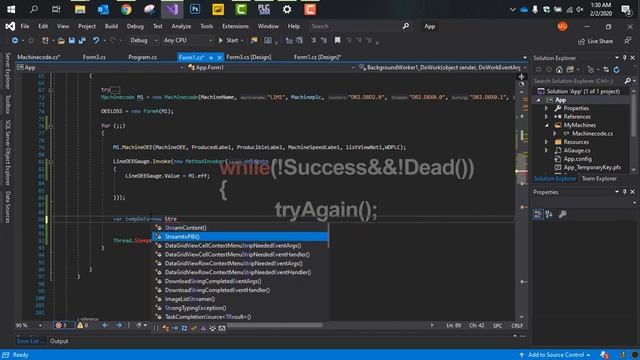Image resolution: width=640 pixels, height=360 pixels.
Task: Open Photoshop from the Windows taskbar
Action: click(195, 9)
